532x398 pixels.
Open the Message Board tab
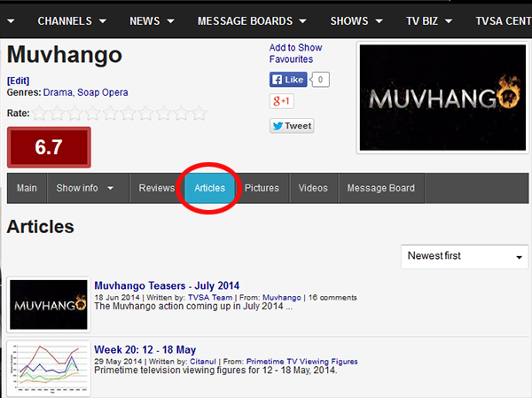point(381,188)
